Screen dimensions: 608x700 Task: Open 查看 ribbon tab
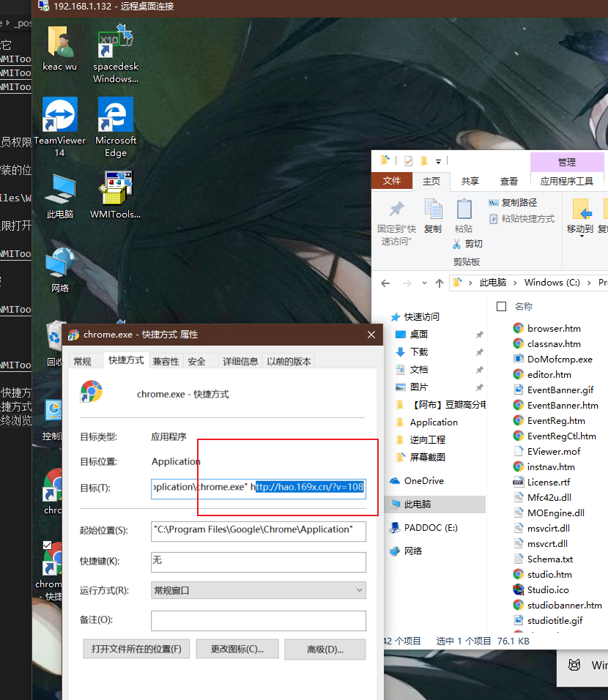point(509,182)
